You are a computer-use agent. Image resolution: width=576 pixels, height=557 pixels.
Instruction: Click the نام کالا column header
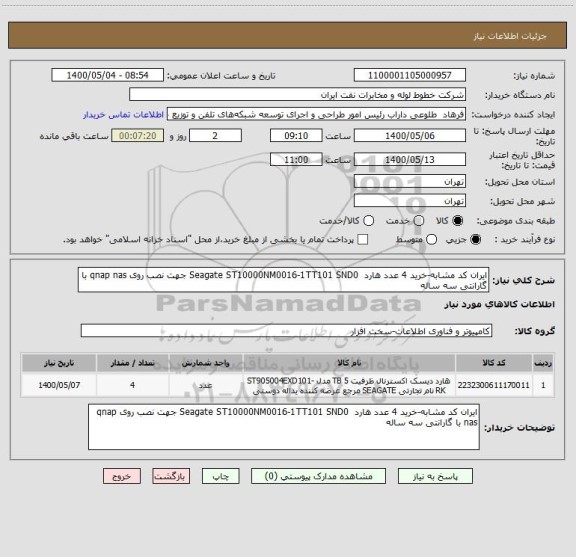pos(349,363)
